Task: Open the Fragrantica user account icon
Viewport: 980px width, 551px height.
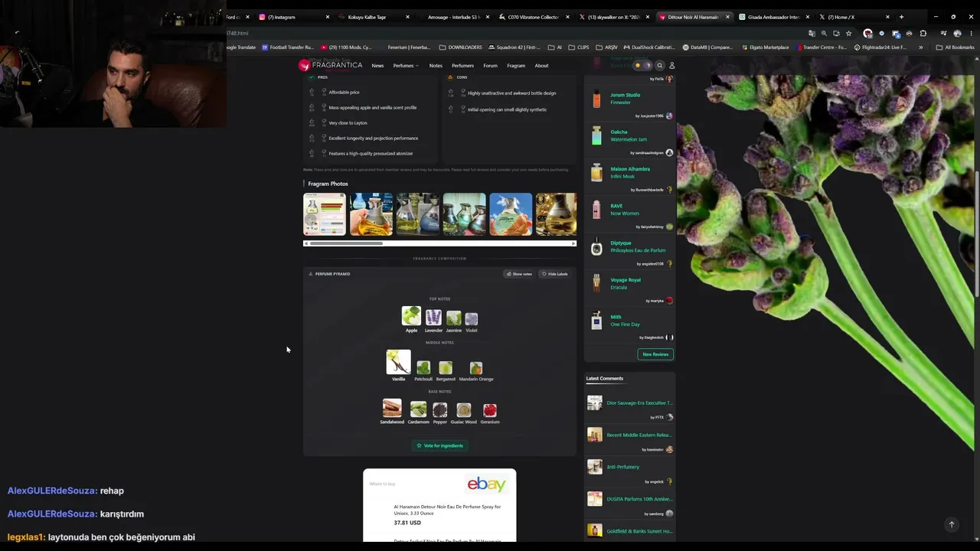Action: [x=671, y=66]
